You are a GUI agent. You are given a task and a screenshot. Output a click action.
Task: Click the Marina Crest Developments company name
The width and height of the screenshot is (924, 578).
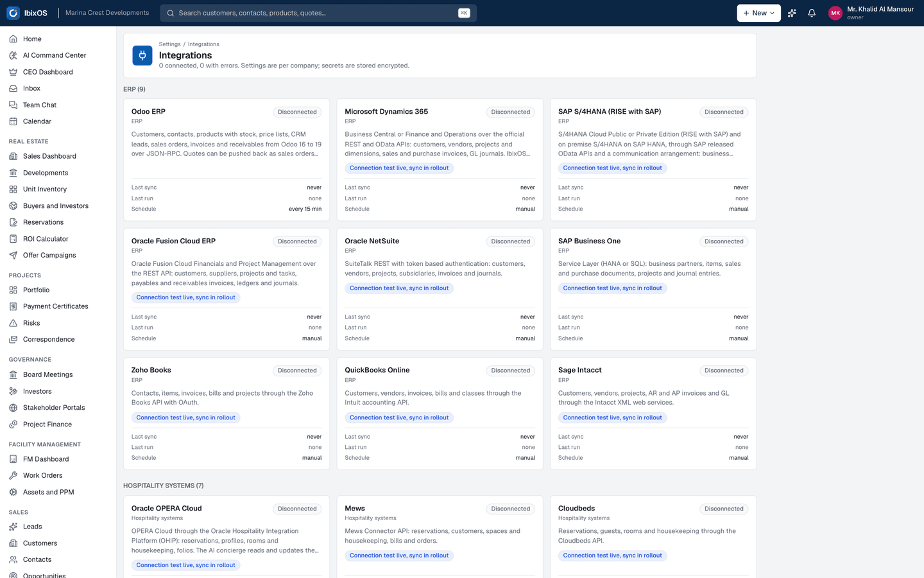(107, 13)
